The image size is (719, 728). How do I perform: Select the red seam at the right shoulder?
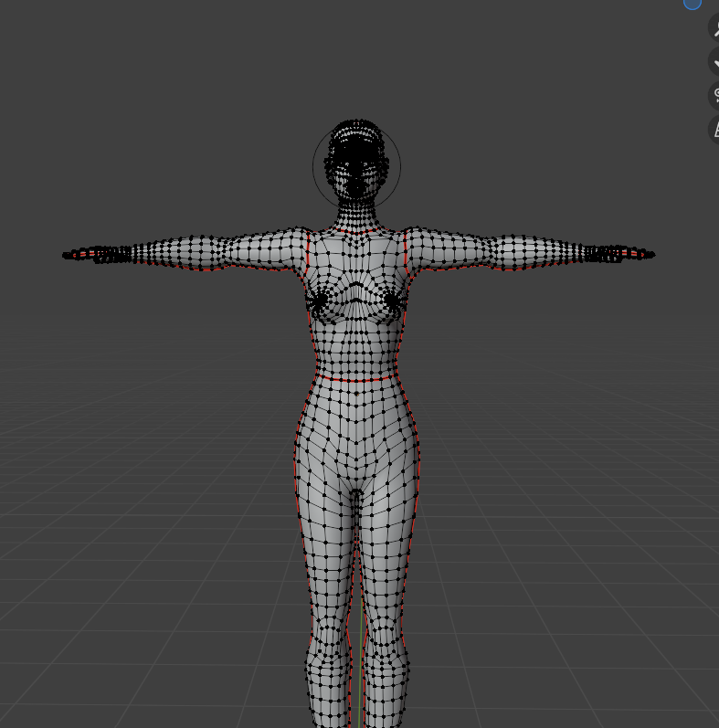[405, 248]
